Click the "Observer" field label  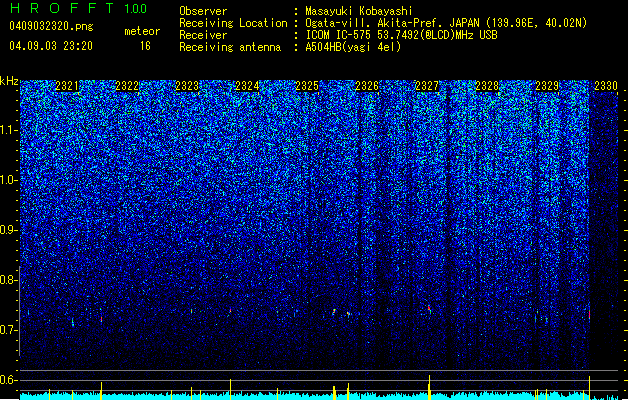point(203,11)
